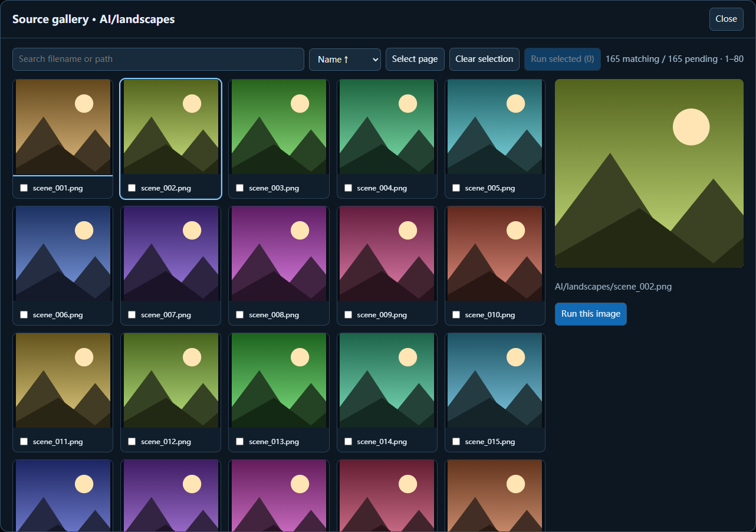
Task: Open the scene_012.png thumbnail image
Action: (171, 380)
